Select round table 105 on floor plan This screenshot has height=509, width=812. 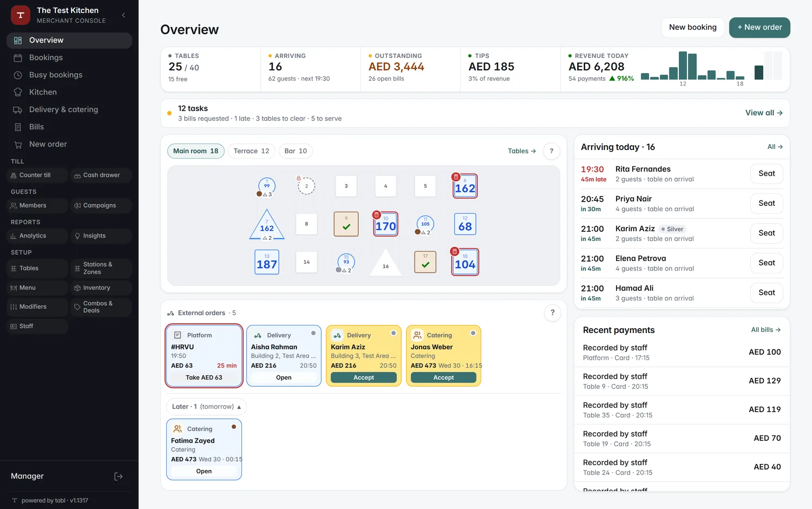point(425,224)
